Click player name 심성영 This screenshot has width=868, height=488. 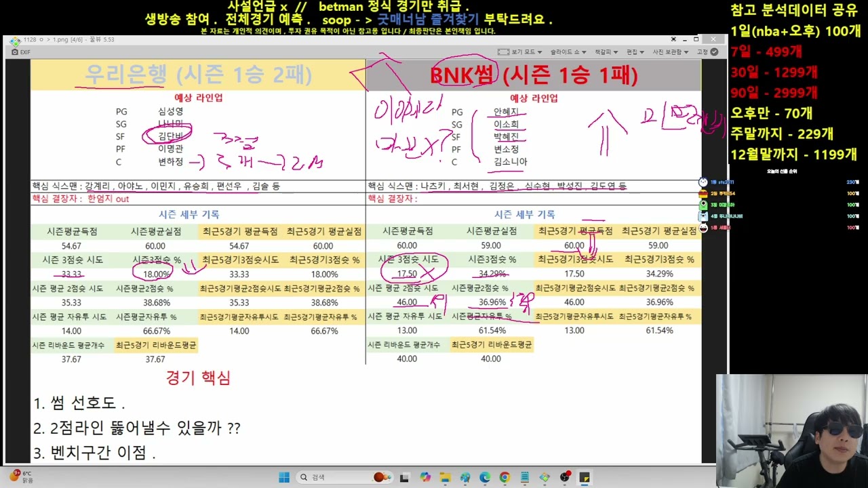pyautogui.click(x=170, y=111)
